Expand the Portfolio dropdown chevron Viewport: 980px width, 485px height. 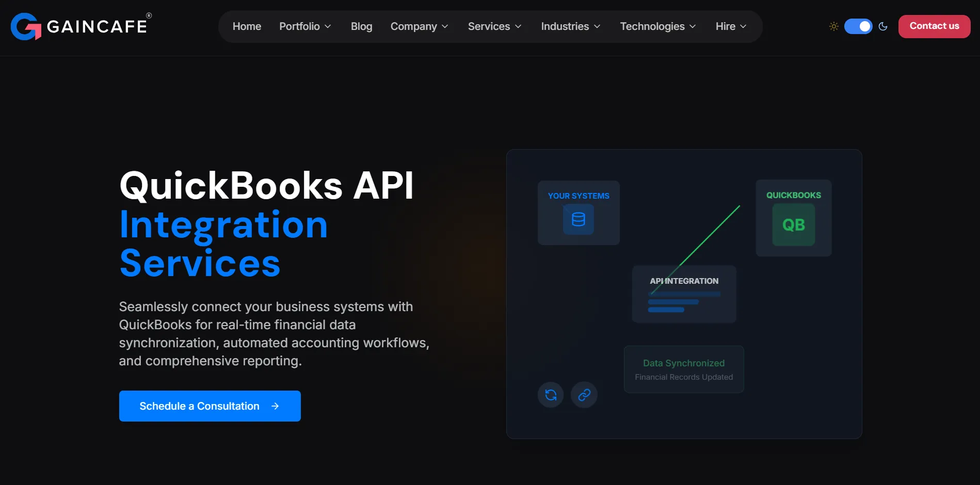[x=328, y=26]
